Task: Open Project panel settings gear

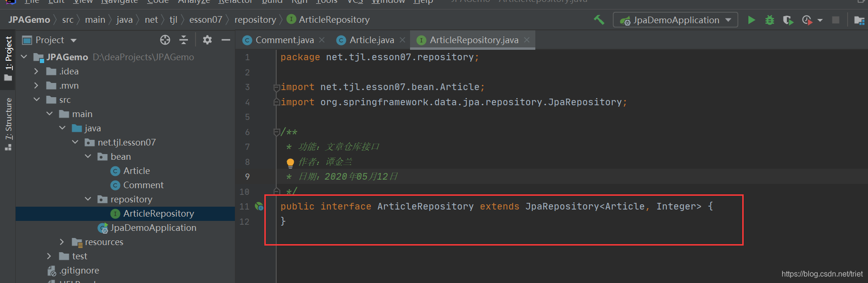Action: 207,40
